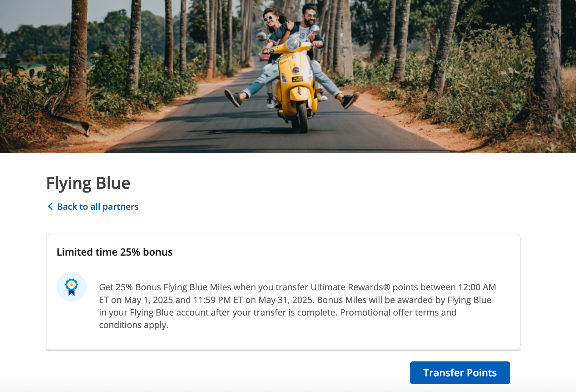Select the Flying Blue page heading

88,183
